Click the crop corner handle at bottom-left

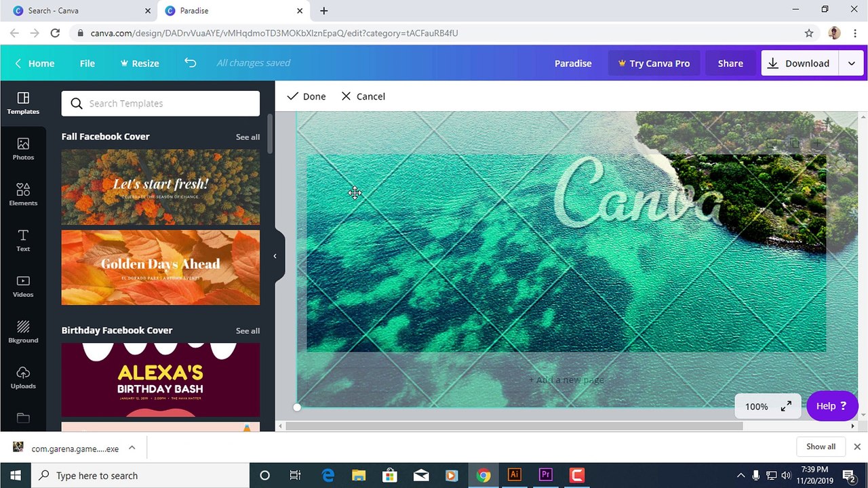[x=297, y=407]
